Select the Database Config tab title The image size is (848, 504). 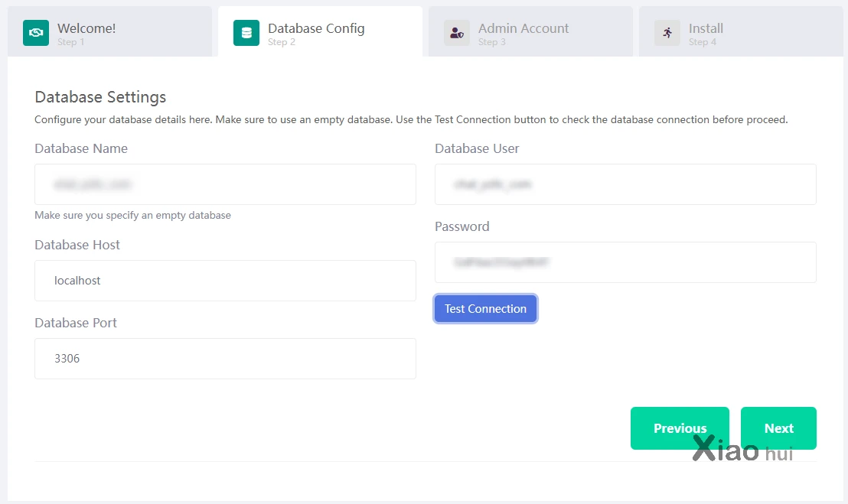click(316, 28)
